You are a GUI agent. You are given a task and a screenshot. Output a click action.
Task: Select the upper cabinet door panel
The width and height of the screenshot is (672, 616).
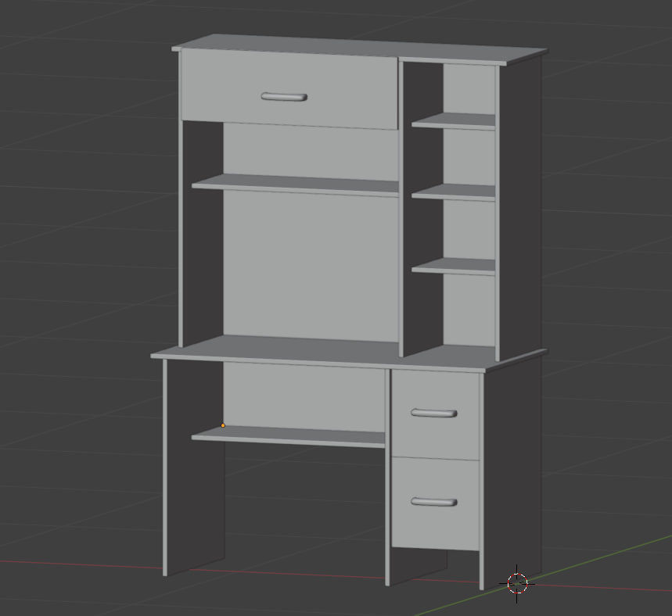[289, 89]
